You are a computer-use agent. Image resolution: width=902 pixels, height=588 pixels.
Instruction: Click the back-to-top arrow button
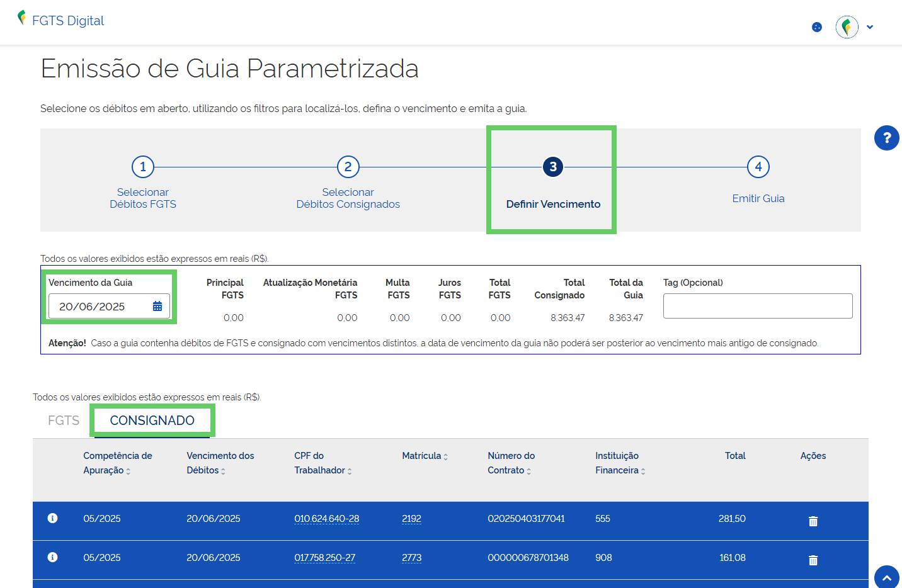(887, 577)
